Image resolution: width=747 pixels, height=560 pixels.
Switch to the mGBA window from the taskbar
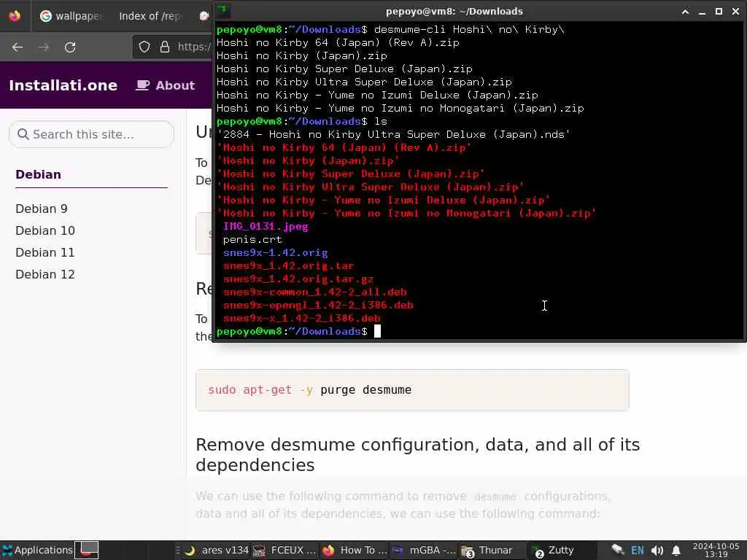click(424, 551)
